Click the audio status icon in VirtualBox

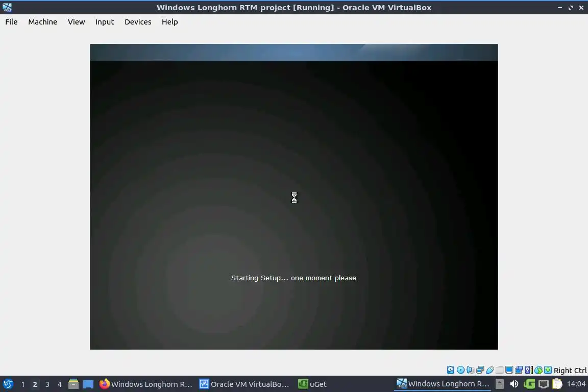(x=470, y=370)
